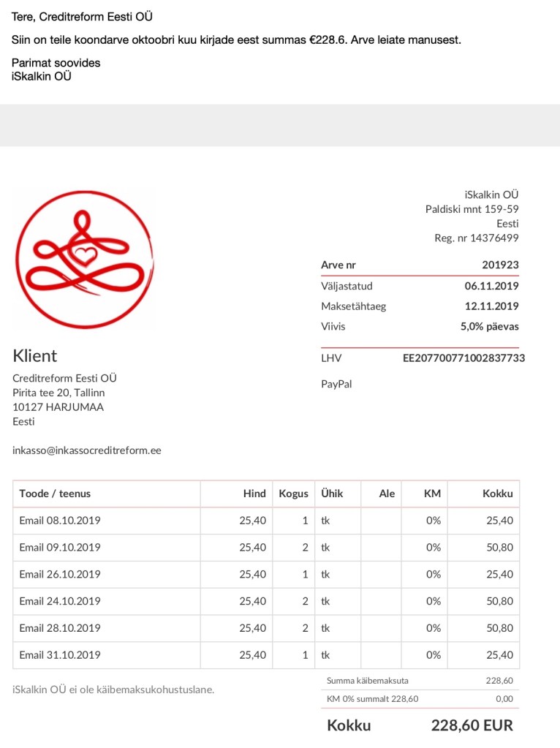Select the Email 08.10.2019 row item
The image size is (560, 748).
[x=60, y=521]
